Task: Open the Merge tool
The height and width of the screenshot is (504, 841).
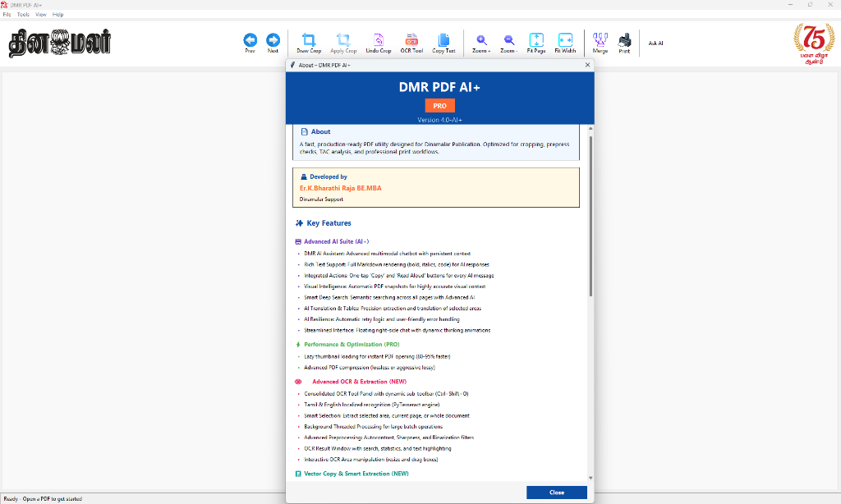Action: tap(600, 43)
